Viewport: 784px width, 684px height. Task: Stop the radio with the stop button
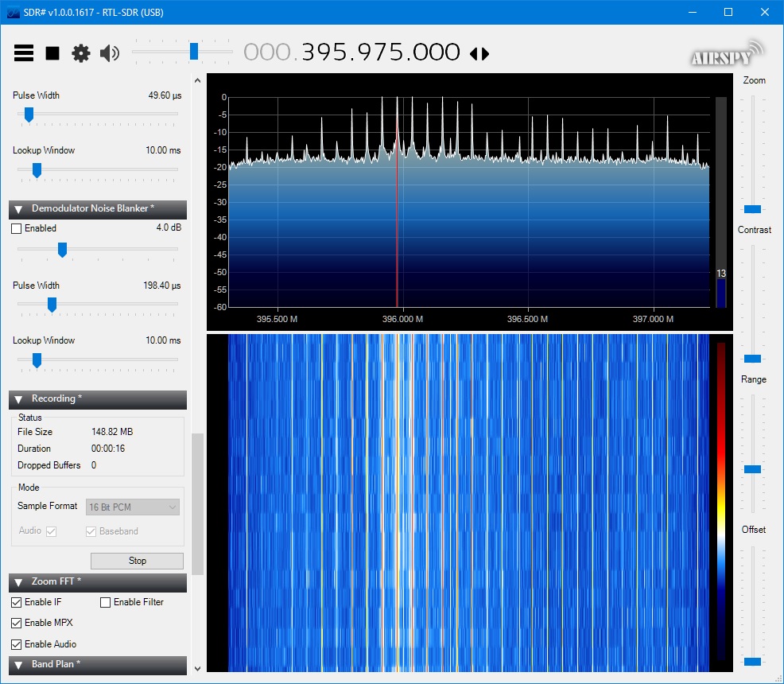[52, 53]
